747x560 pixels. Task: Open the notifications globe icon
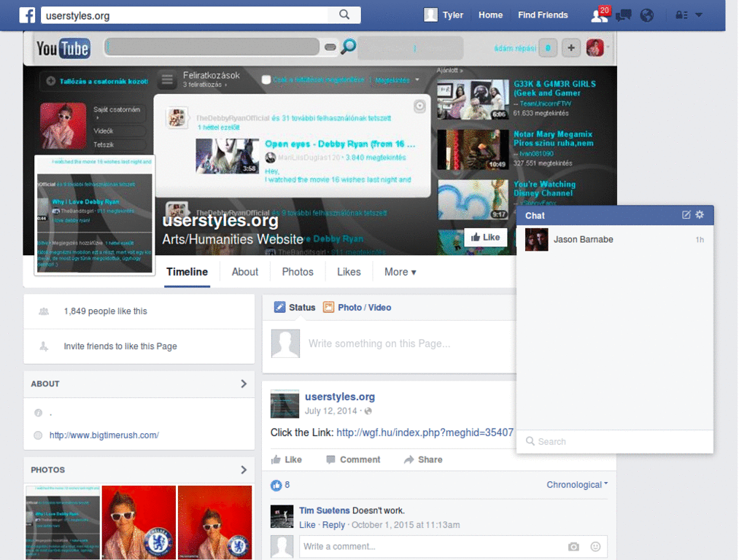tap(647, 15)
